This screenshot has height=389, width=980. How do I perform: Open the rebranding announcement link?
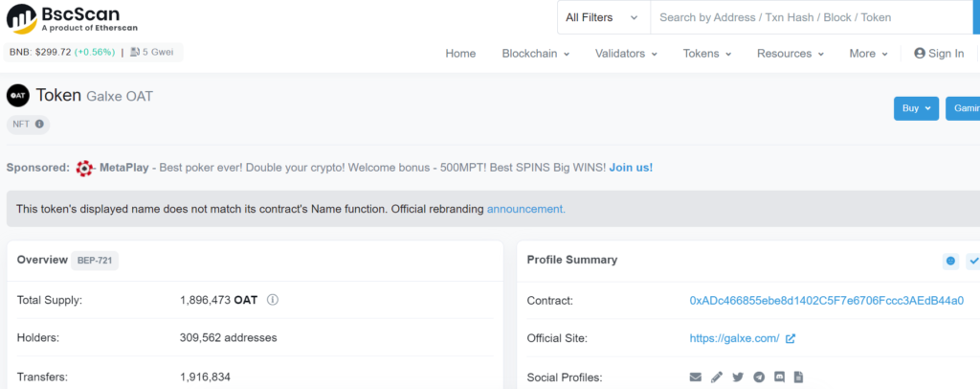click(x=525, y=208)
